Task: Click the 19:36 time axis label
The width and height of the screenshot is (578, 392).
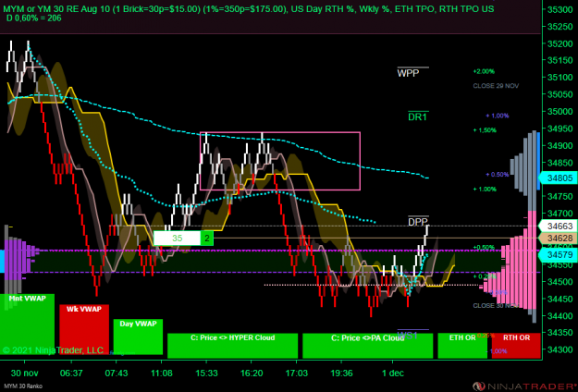Action: tap(341, 373)
